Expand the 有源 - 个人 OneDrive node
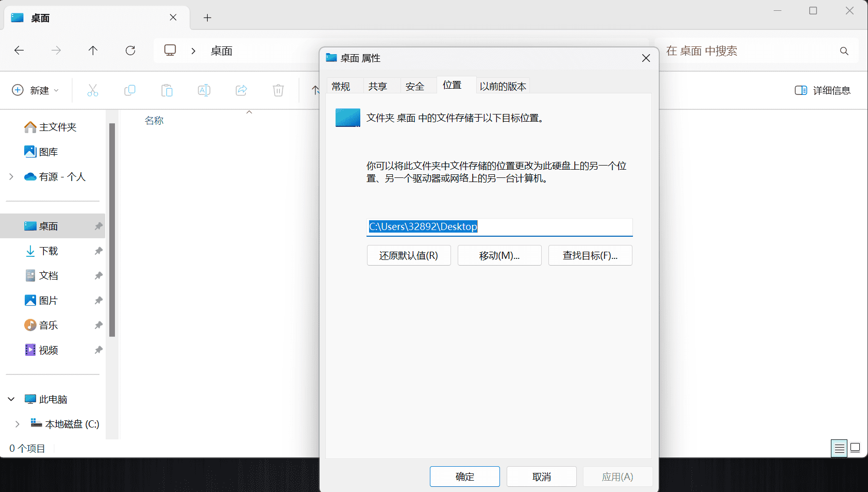This screenshot has width=868, height=492. [11, 177]
